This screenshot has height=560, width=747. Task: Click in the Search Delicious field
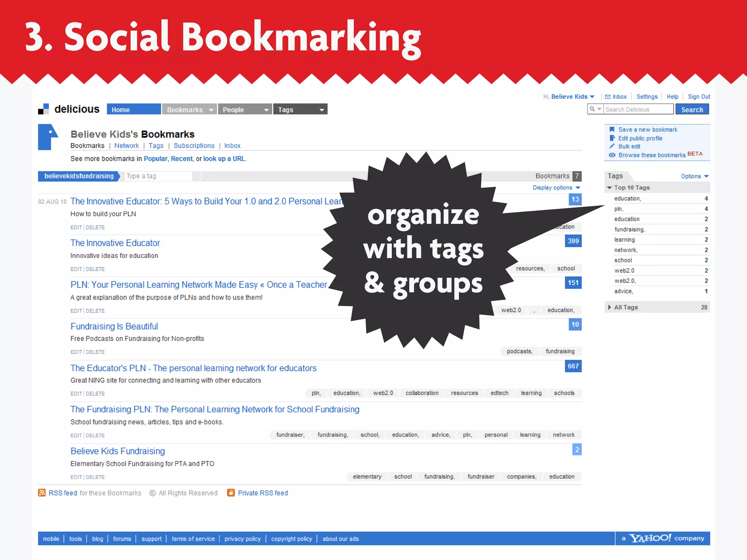tap(638, 109)
